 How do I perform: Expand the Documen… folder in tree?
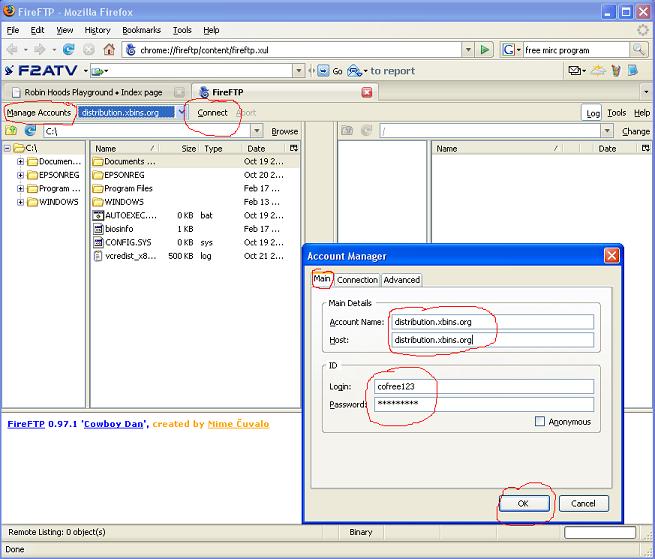click(x=20, y=161)
